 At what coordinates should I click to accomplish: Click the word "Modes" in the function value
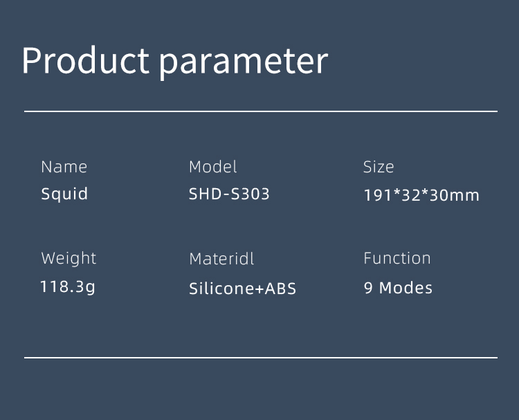[406, 288]
